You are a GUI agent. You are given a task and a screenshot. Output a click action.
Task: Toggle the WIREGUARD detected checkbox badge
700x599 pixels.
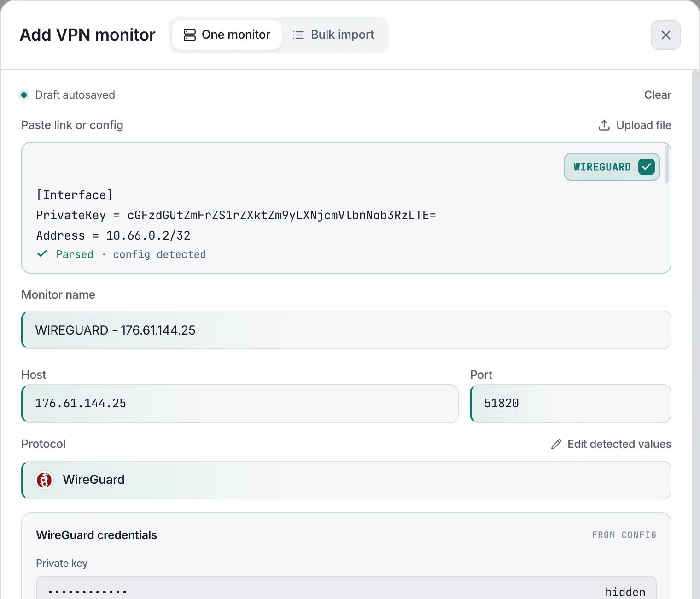pyautogui.click(x=612, y=167)
